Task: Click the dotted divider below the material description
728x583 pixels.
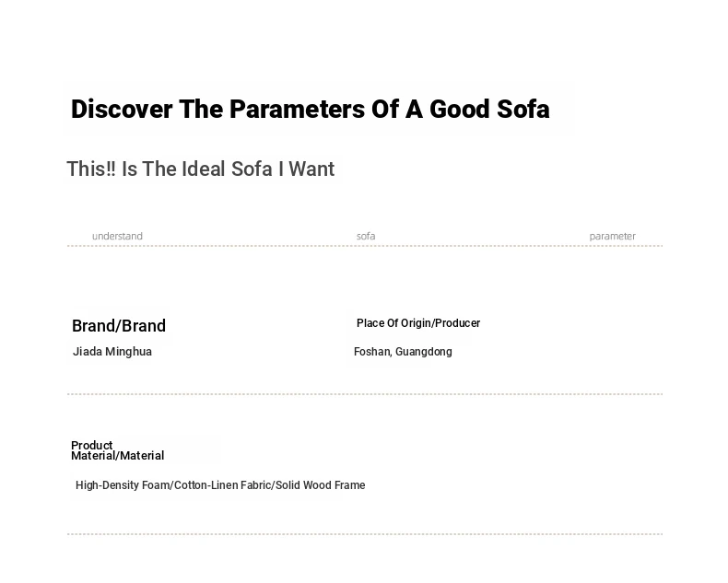Action: (365, 534)
